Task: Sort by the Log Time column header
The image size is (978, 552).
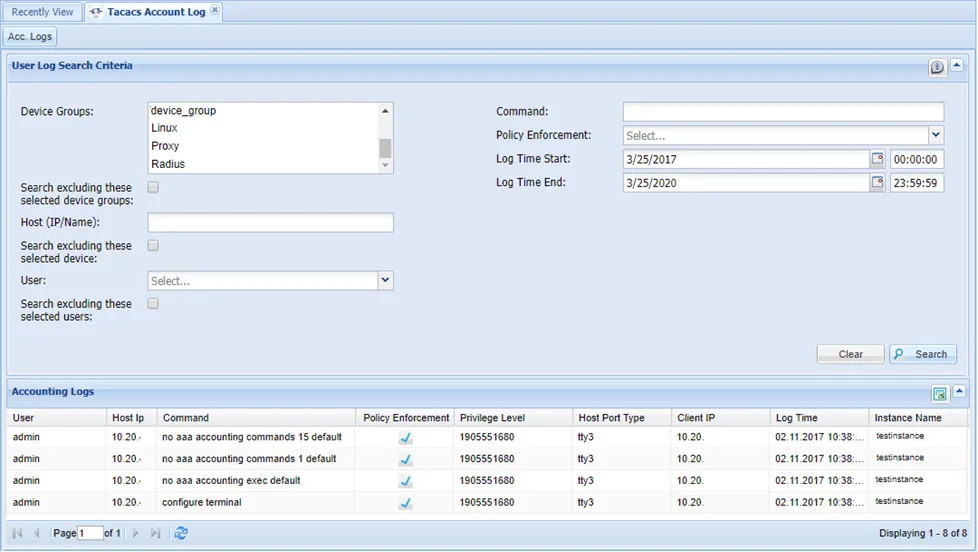Action: click(x=820, y=417)
